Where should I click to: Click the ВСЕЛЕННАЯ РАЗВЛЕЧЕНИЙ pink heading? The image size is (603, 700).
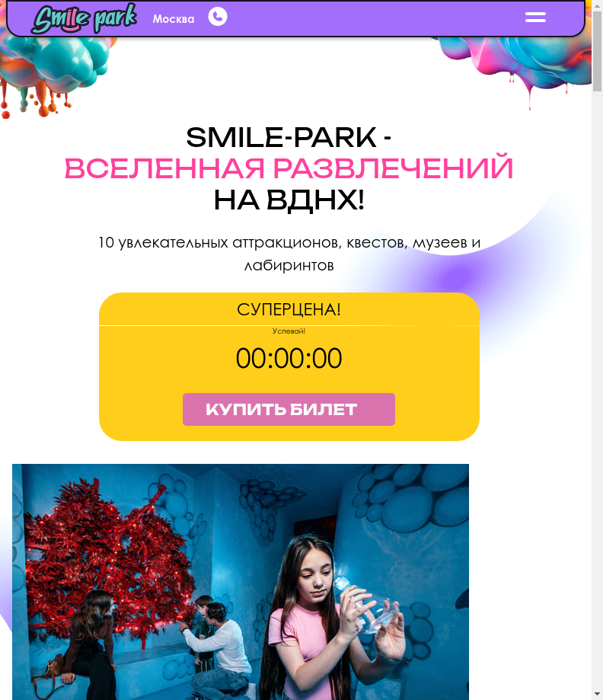tap(289, 168)
